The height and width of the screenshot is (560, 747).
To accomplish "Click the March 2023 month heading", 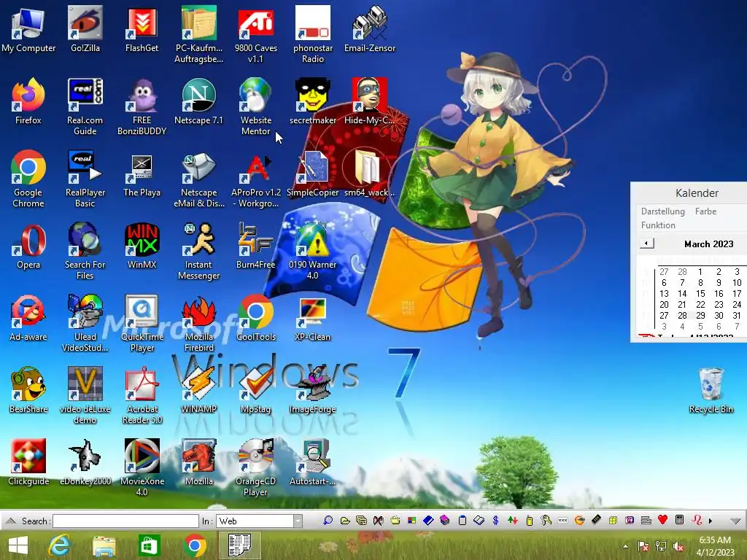I will [x=708, y=244].
